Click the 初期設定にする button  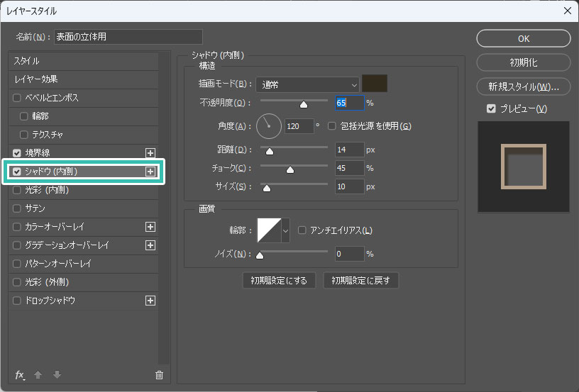[x=279, y=281]
